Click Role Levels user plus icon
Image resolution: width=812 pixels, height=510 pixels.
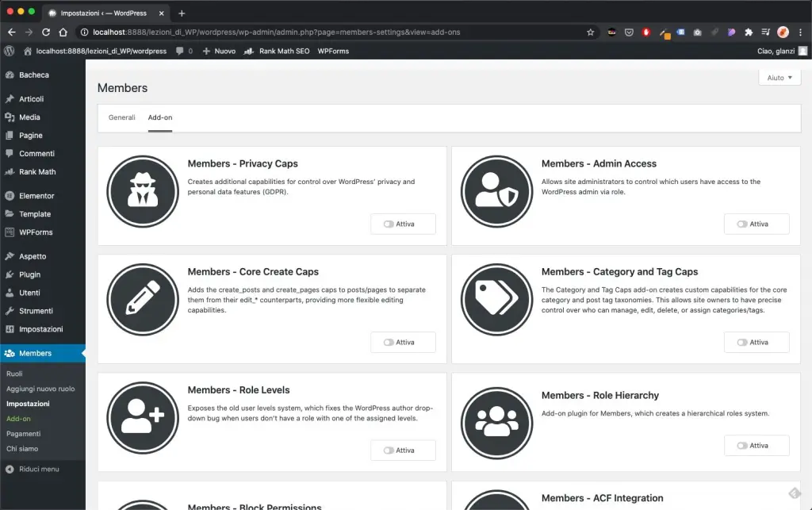click(x=143, y=418)
